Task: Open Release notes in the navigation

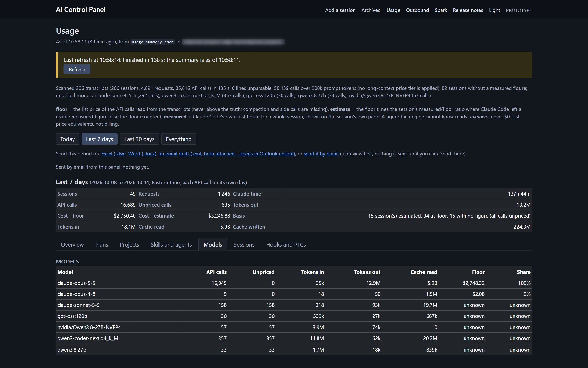Action: (468, 10)
